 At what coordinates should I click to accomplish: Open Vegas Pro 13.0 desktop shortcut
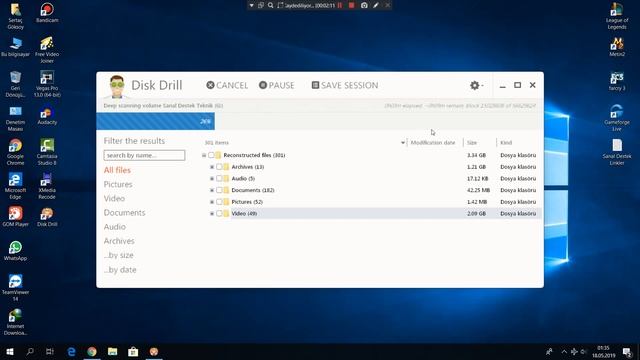click(47, 84)
